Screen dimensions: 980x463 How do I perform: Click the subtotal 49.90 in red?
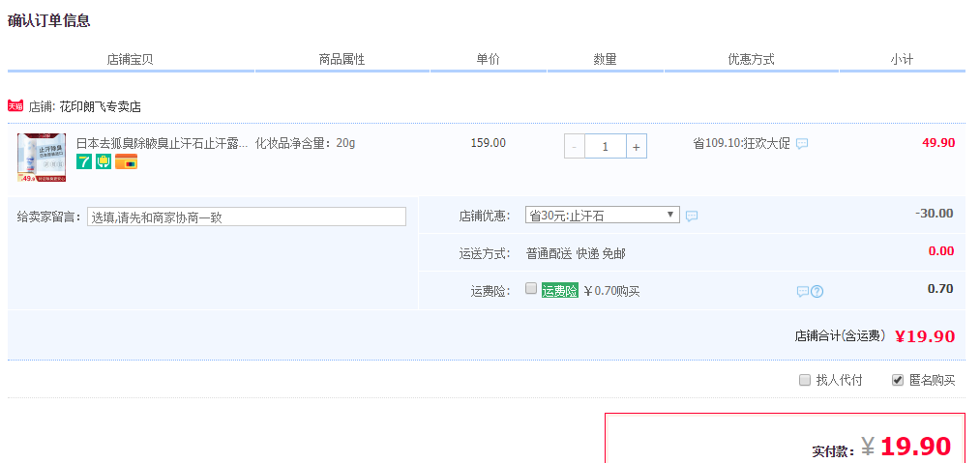(x=938, y=142)
